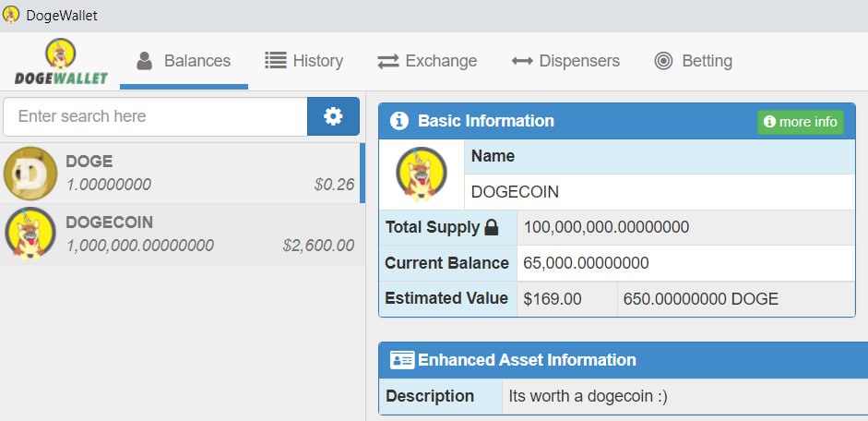Click the description 'Its worth a dogecoin :)'
The height and width of the screenshot is (421, 868).
[588, 397]
